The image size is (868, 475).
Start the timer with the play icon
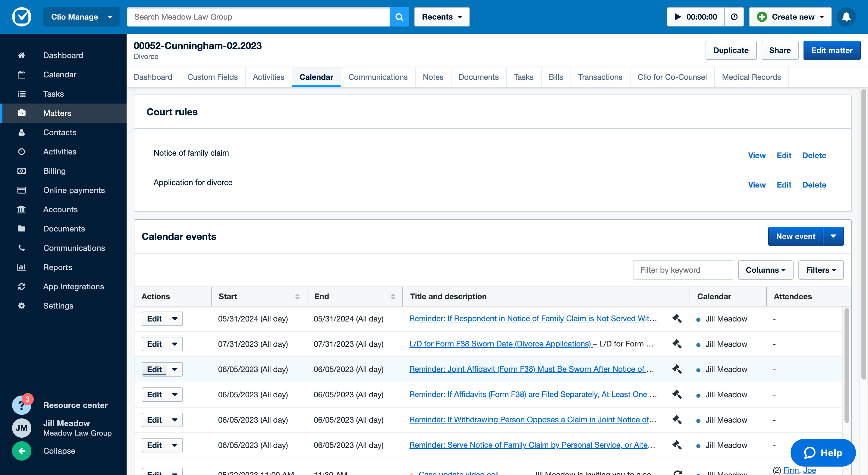678,17
